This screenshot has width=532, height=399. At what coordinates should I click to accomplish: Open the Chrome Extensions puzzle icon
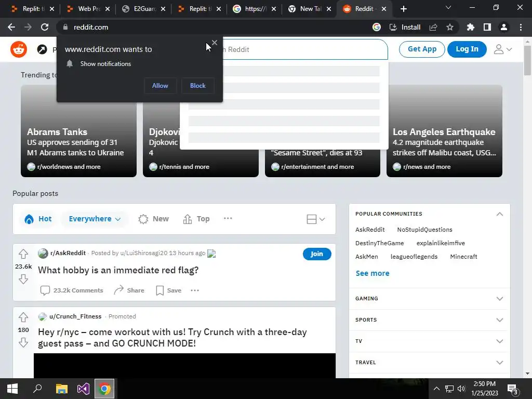point(471,27)
